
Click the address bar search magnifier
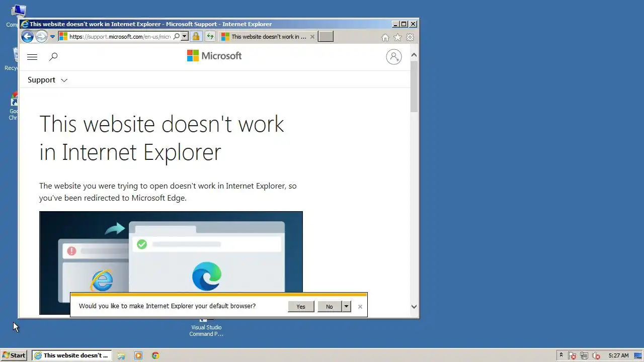pyautogui.click(x=177, y=37)
